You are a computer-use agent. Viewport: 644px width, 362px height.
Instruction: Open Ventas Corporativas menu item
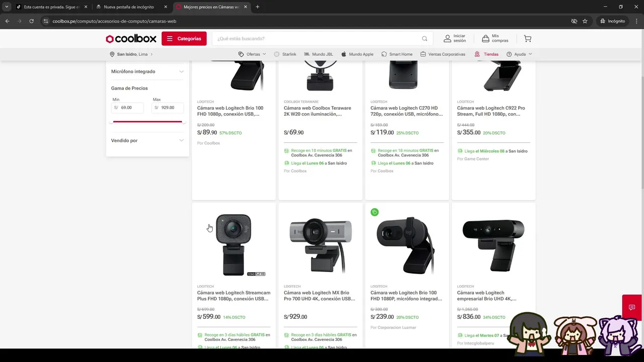tap(443, 54)
